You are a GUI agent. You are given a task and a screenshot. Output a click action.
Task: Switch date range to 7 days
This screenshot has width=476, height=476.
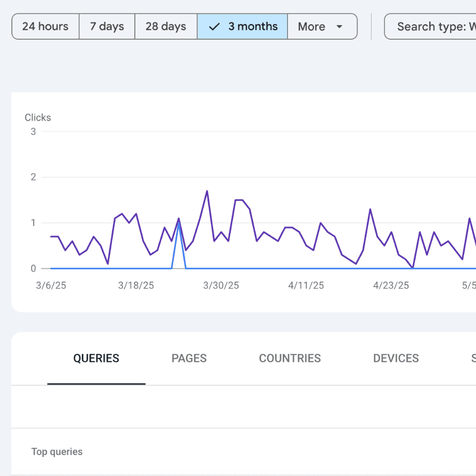coord(107,27)
